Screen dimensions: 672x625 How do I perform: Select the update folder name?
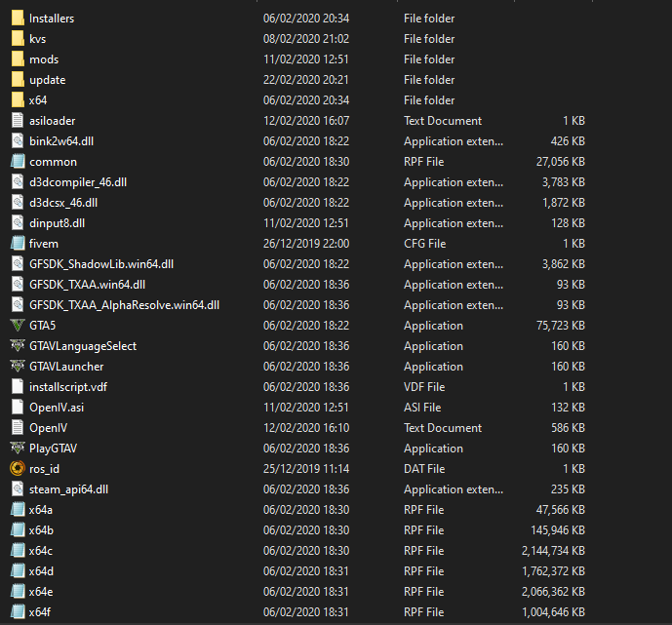[x=48, y=80]
